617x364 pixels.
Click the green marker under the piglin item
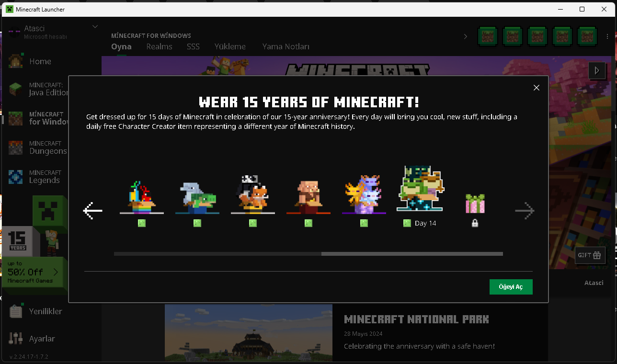(308, 223)
